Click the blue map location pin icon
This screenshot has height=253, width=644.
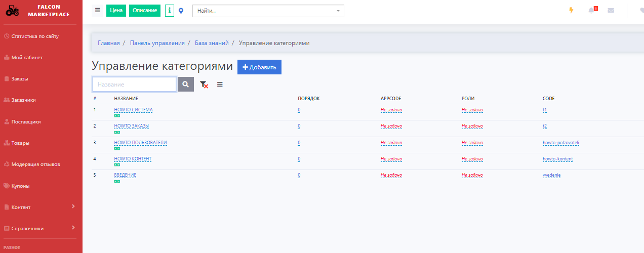coord(181,11)
